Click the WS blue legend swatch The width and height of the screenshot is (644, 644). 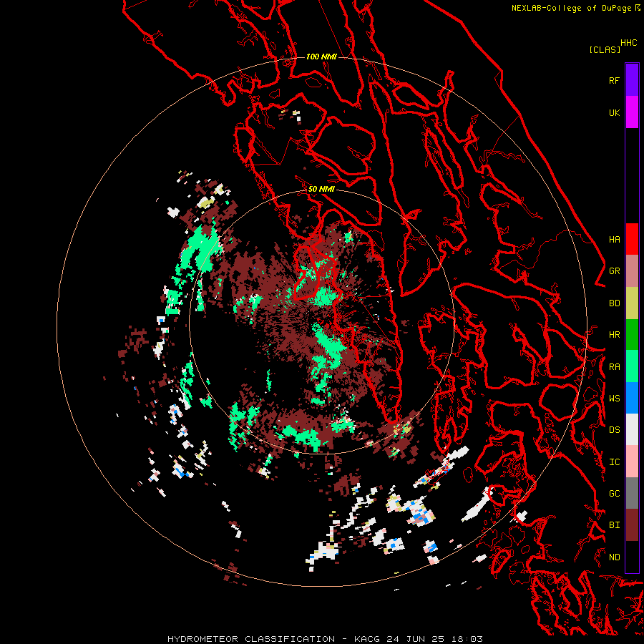(x=632, y=398)
